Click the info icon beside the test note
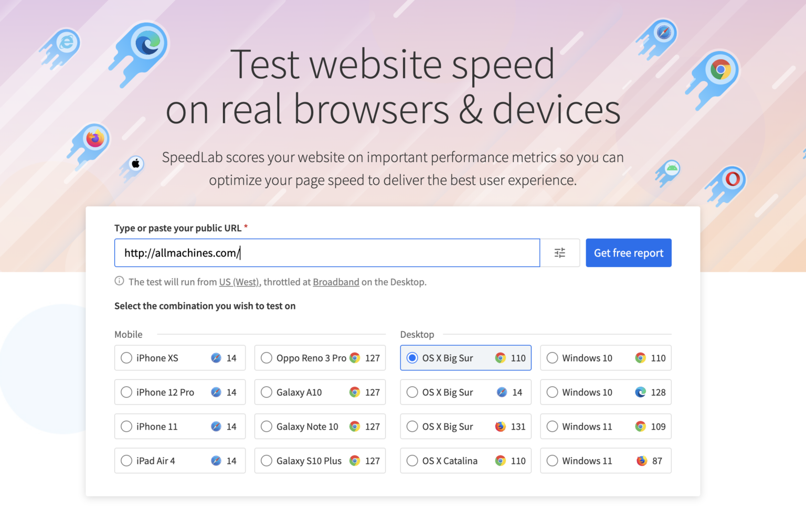 click(x=119, y=281)
